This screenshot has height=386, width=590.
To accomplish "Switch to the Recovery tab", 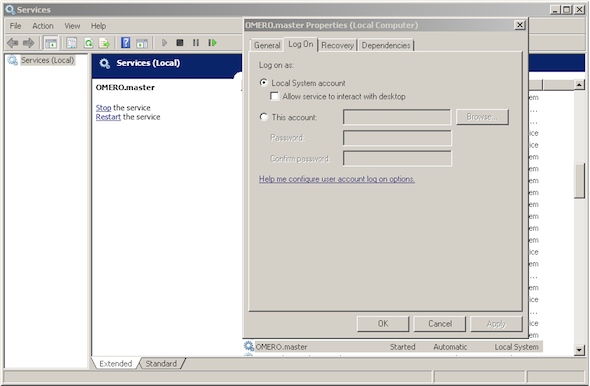I will pos(338,45).
